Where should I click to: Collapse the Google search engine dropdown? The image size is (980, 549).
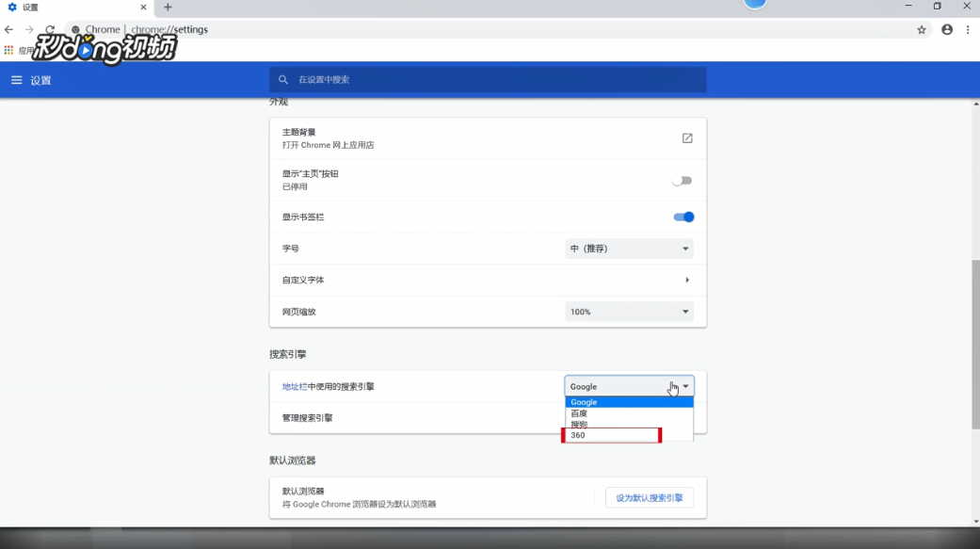[629, 386]
